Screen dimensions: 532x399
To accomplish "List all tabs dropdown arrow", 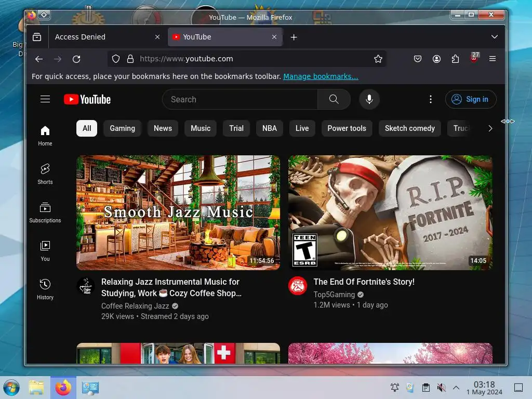I will point(495,37).
